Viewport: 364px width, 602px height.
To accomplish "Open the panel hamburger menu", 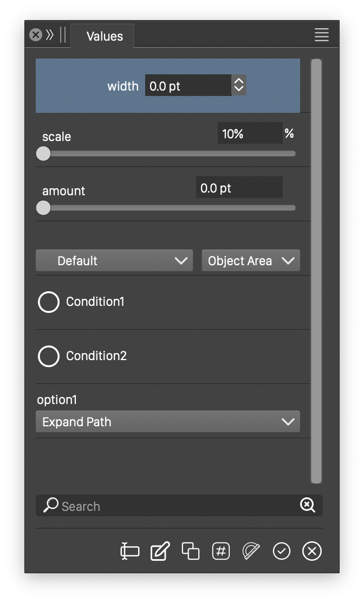I will [x=322, y=35].
